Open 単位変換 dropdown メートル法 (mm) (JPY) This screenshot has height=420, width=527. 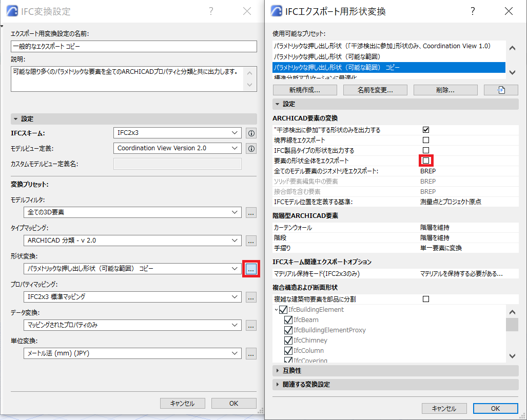[x=132, y=353]
